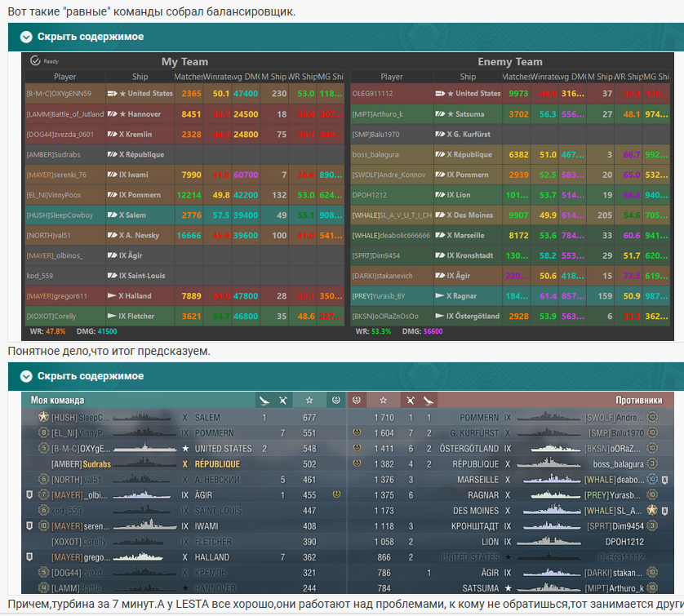Image resolution: width=684 pixels, height=616 pixels.
Task: Click the ship kills icon in Противники header
Action: coord(428,401)
